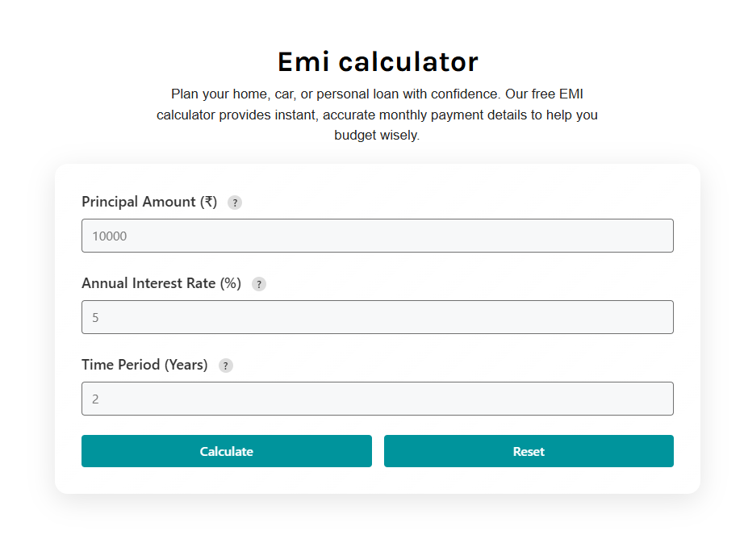
Task: Click the Annual Interest Rate (%) label
Action: (x=161, y=283)
